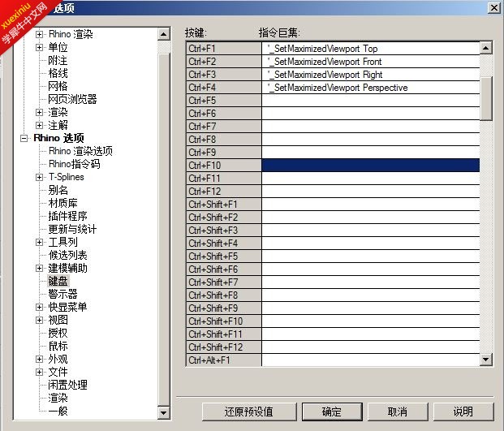Select 闲置处理 in the options tree
Screen dimensions: 504x431
point(68,385)
